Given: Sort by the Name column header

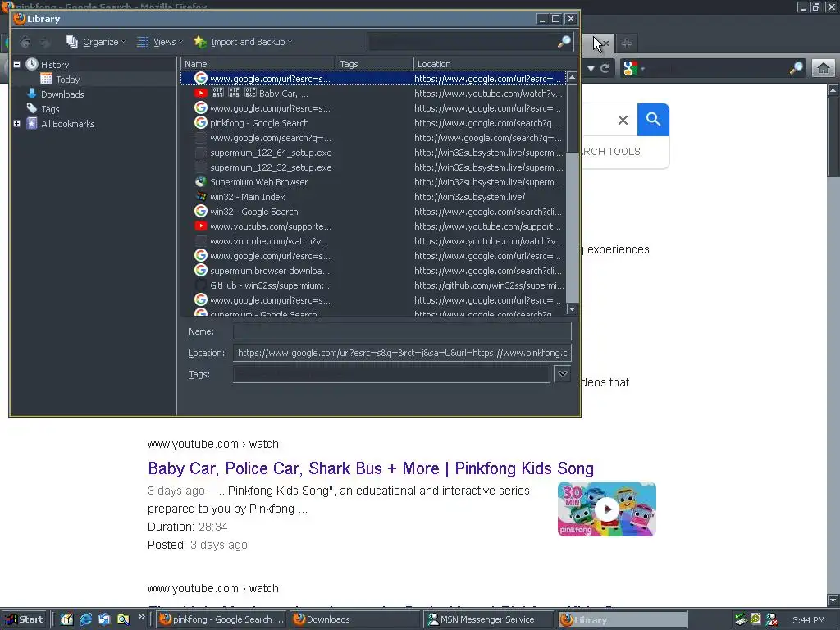Looking at the screenshot, I should point(258,64).
